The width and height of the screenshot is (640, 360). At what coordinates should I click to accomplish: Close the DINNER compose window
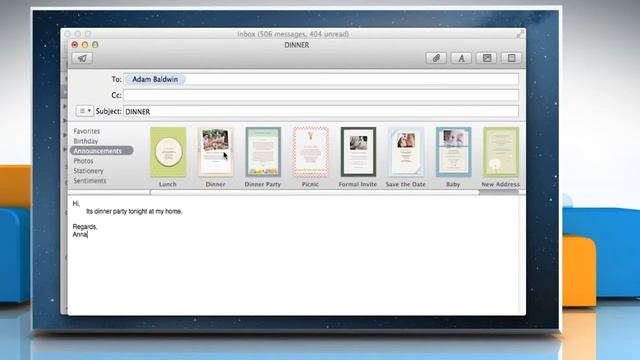coord(75,44)
